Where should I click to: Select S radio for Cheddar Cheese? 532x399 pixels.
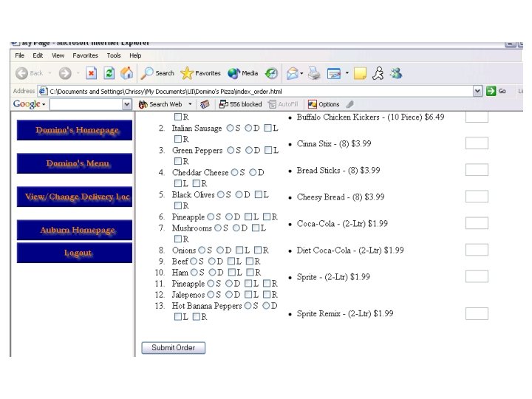pyautogui.click(x=234, y=172)
